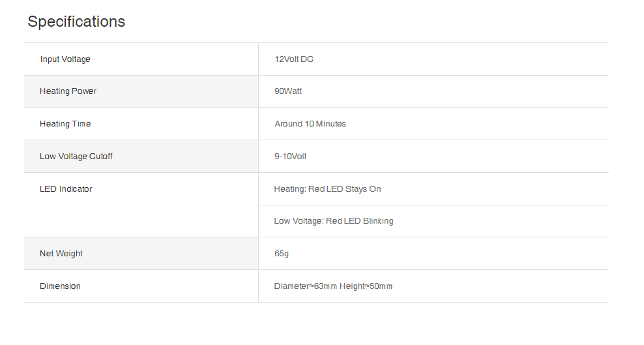Click the Heating: prefix in the LED row
The image size is (644, 345).
tap(289, 189)
